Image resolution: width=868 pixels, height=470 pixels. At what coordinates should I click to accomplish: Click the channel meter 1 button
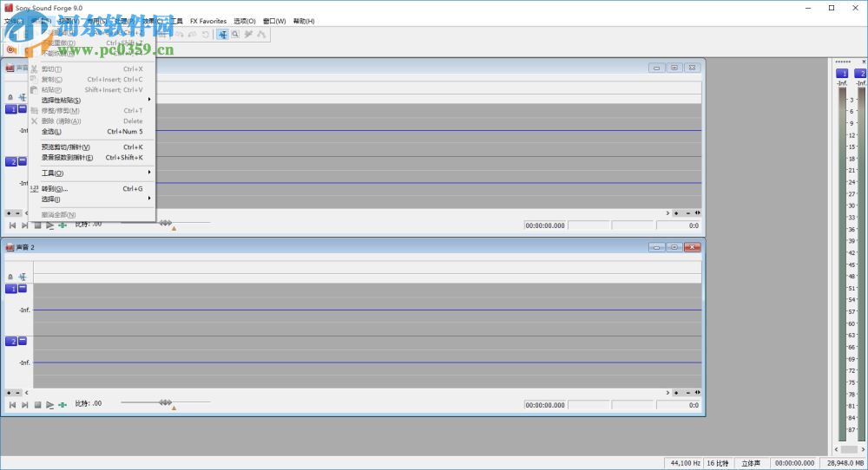coord(841,73)
